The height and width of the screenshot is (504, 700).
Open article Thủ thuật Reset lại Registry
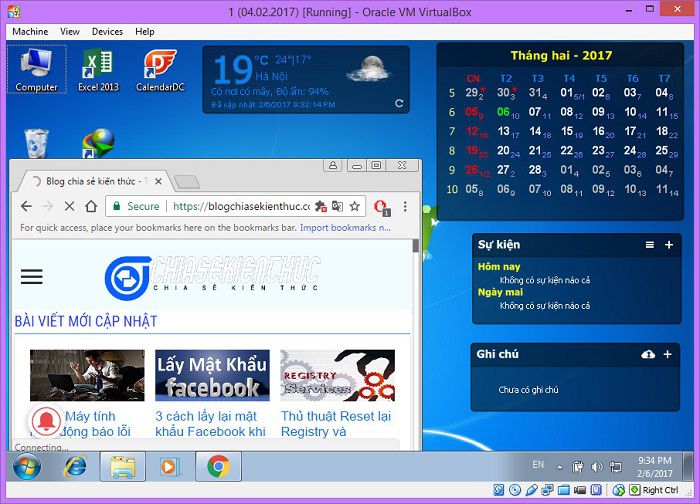336,424
